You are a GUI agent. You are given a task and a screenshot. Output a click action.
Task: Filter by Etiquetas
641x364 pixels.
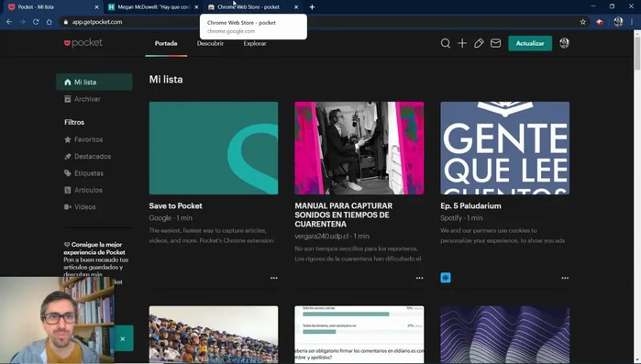click(83, 173)
